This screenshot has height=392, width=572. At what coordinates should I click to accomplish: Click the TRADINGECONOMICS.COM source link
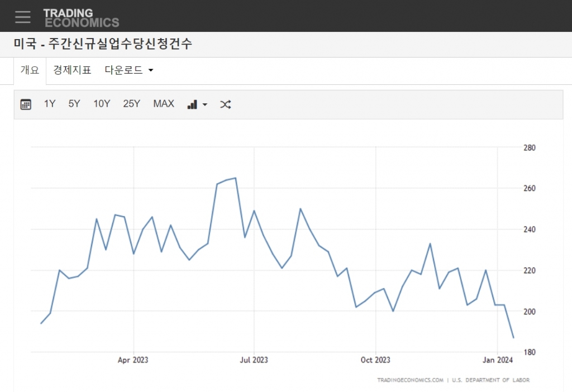[x=410, y=380]
